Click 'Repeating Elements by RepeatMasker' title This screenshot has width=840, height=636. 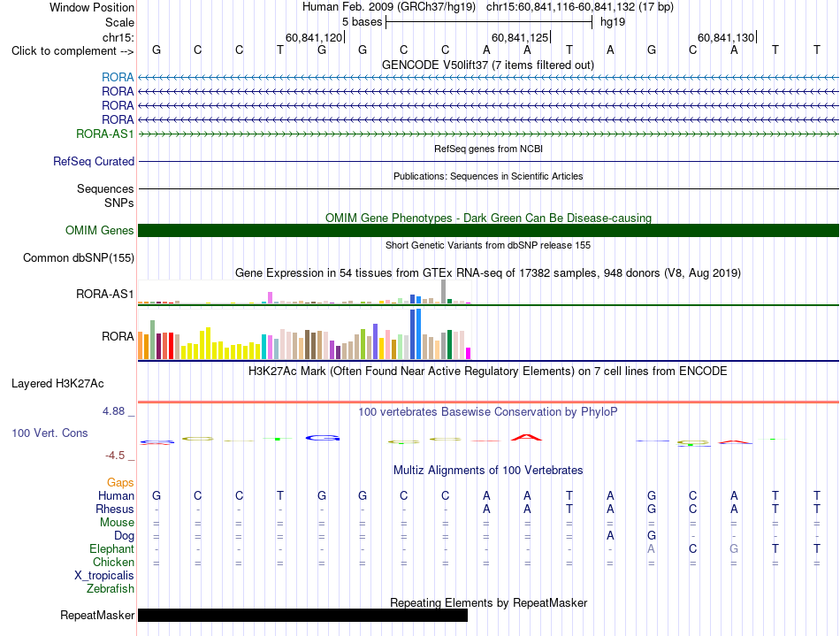pyautogui.click(x=488, y=602)
